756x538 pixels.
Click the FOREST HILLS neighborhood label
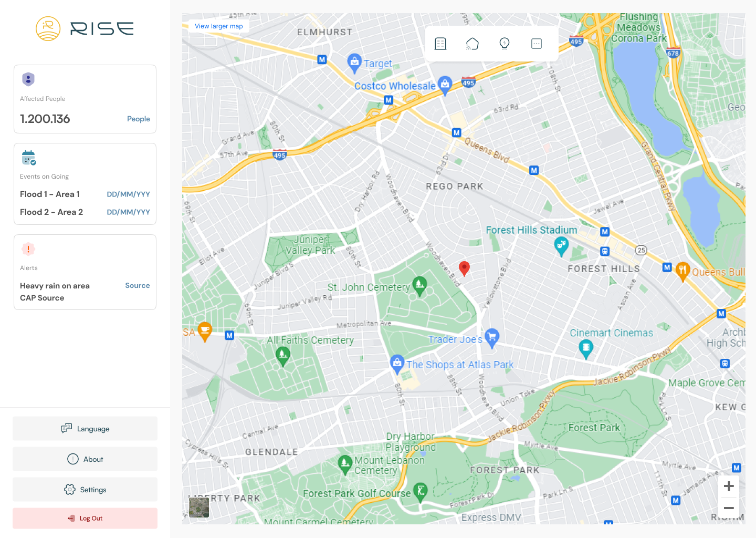604,269
